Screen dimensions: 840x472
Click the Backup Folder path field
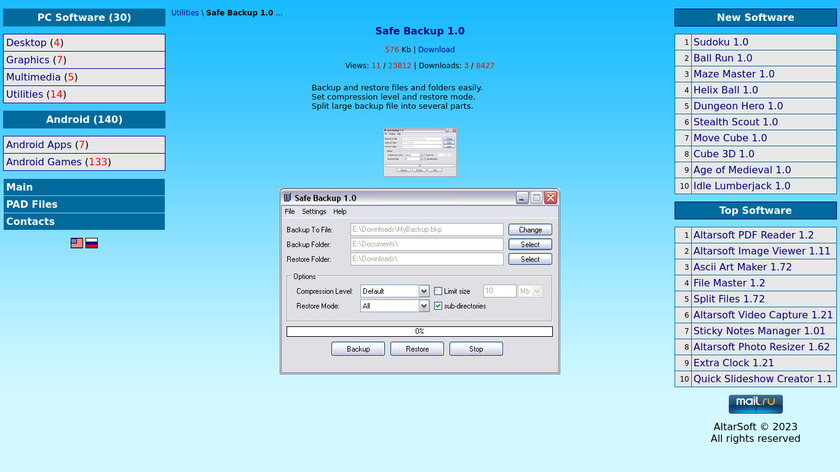[426, 244]
